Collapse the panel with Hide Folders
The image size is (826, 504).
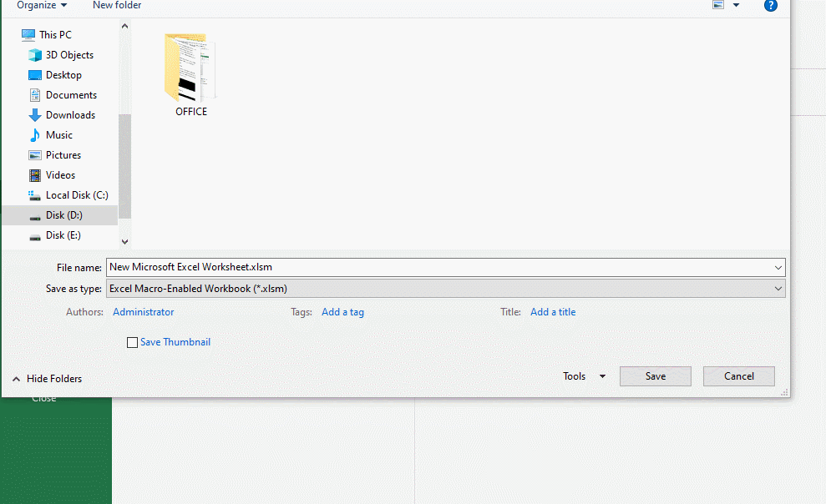[x=47, y=379]
